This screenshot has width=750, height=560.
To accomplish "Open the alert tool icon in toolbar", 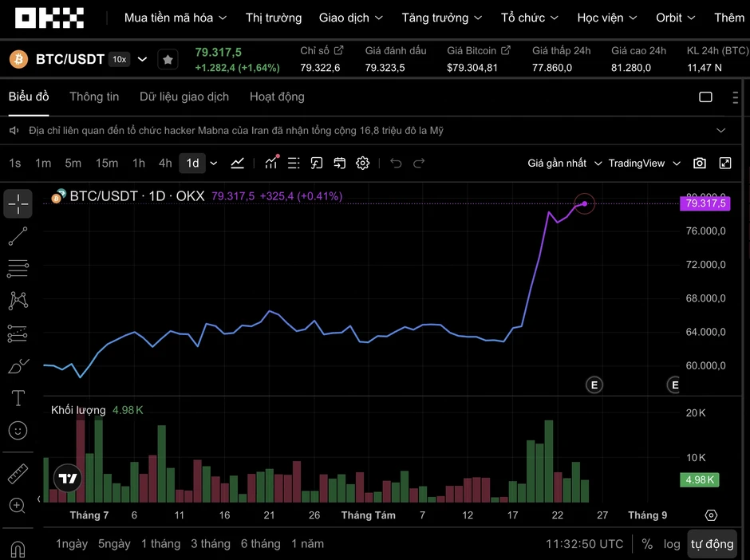I will [x=317, y=164].
